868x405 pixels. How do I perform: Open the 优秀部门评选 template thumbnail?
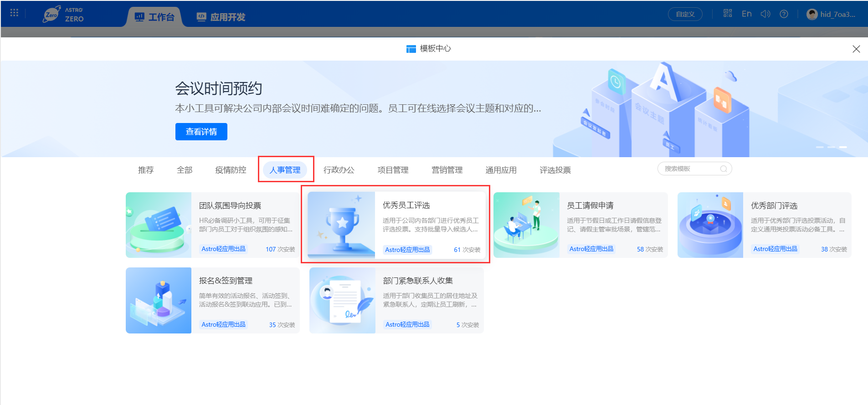[x=710, y=225]
